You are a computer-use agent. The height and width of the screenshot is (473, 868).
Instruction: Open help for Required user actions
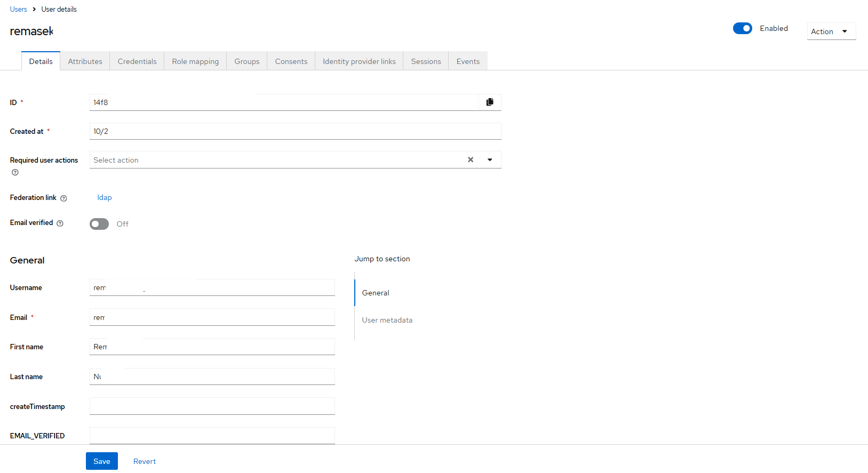click(x=15, y=172)
